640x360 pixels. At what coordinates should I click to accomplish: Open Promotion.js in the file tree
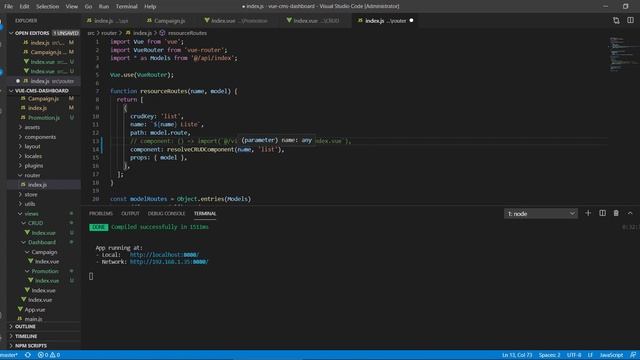point(44,118)
